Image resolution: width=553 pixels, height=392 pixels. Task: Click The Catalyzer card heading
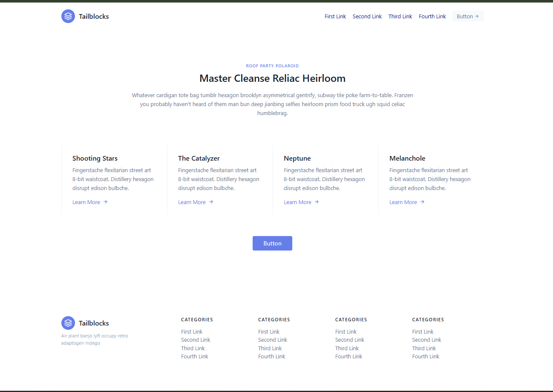point(199,159)
